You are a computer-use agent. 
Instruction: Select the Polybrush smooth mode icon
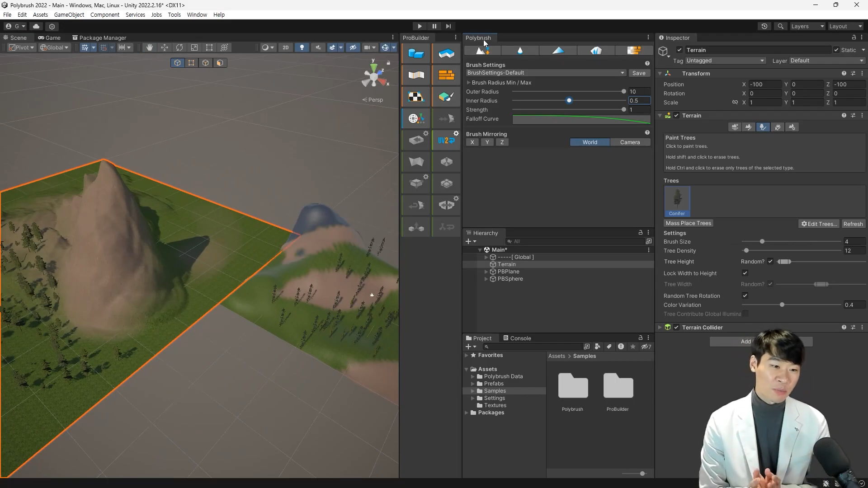click(520, 51)
